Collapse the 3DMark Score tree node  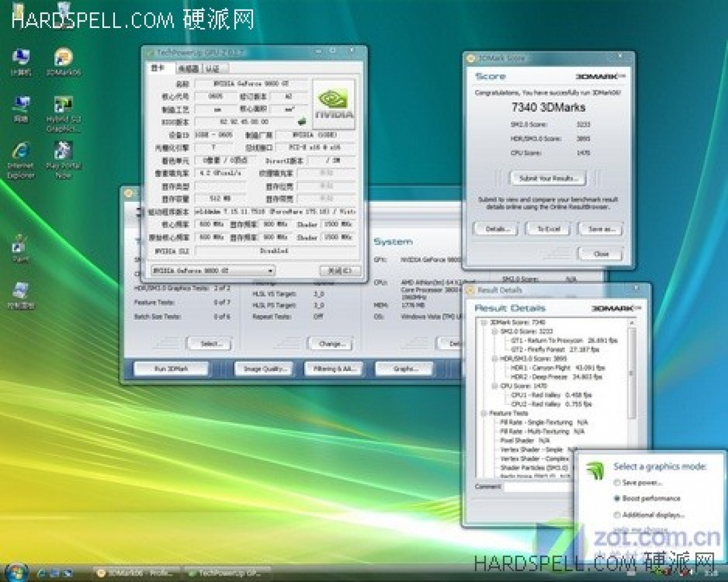coord(484,323)
